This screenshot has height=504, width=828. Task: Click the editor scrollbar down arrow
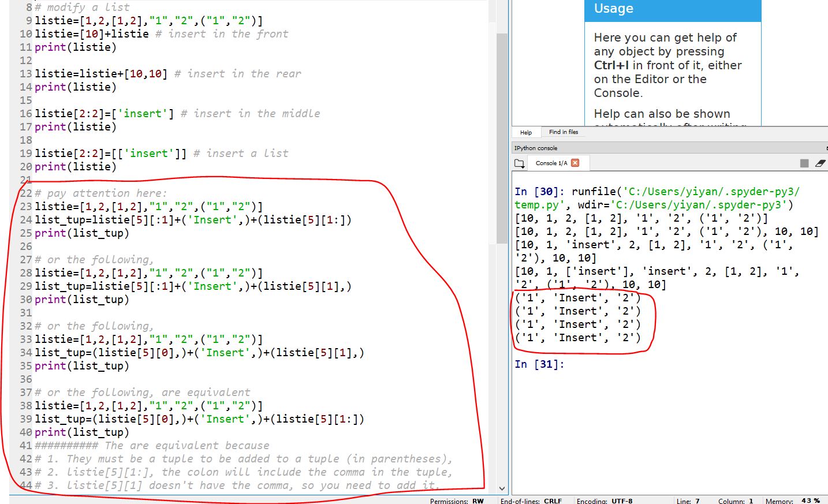coord(502,488)
